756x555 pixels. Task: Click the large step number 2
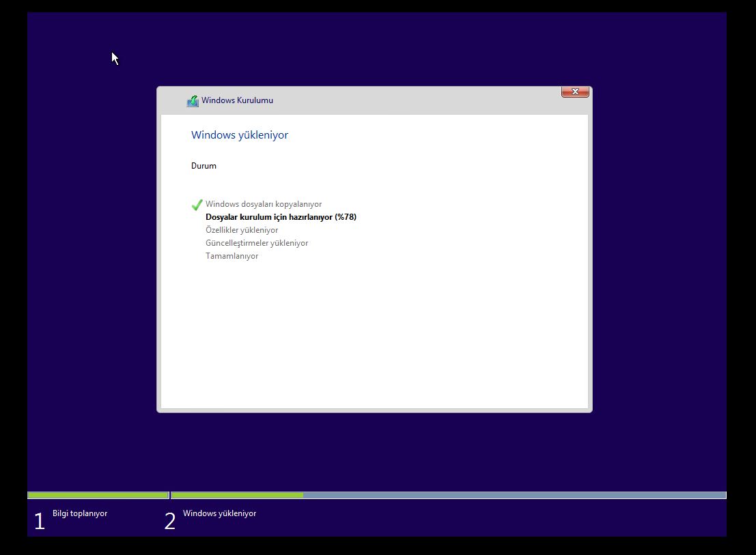click(x=170, y=521)
